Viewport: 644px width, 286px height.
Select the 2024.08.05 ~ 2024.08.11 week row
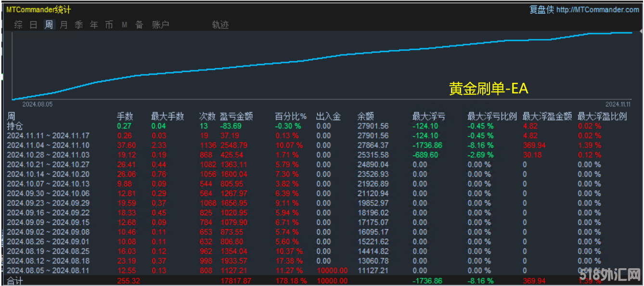click(x=48, y=271)
